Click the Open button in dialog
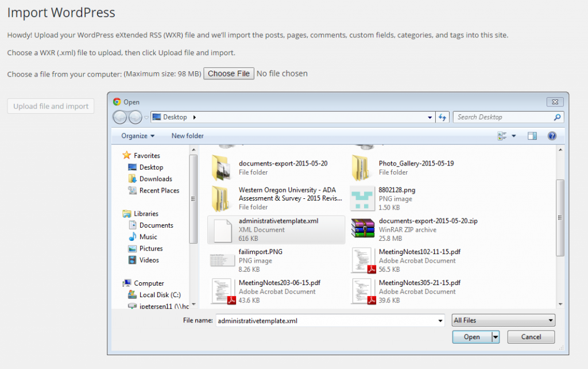Viewport: 588px width, 369px height. 472,337
